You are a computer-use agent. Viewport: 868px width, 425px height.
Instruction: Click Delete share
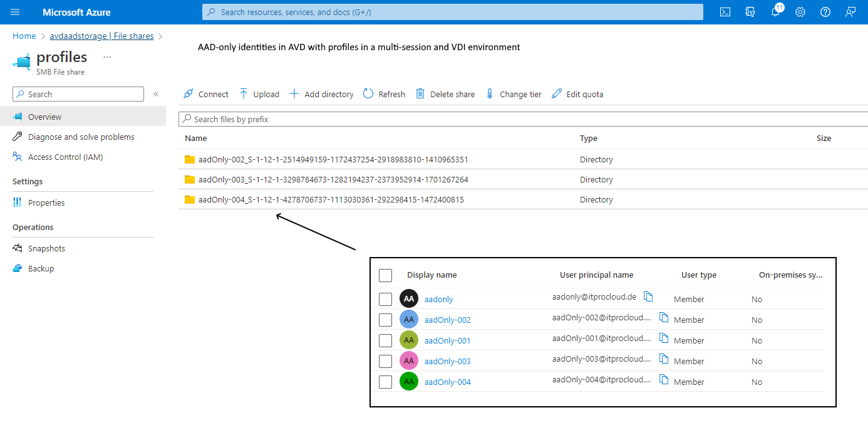point(445,94)
